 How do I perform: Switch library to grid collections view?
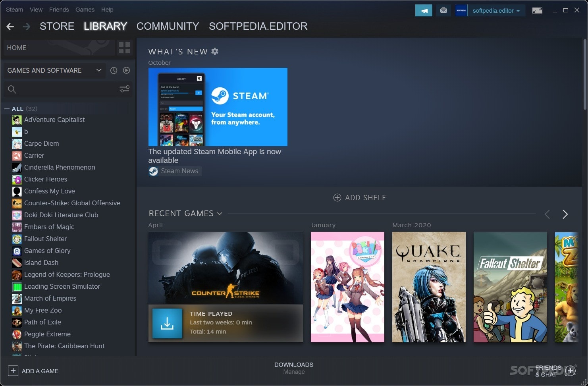tap(124, 48)
